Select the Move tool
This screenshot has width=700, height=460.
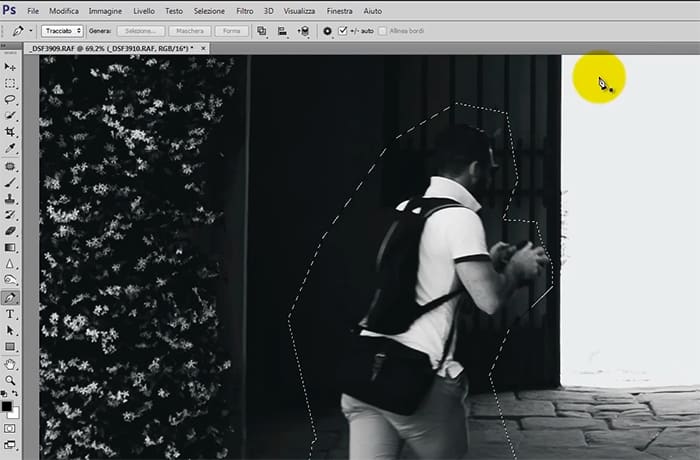10,66
